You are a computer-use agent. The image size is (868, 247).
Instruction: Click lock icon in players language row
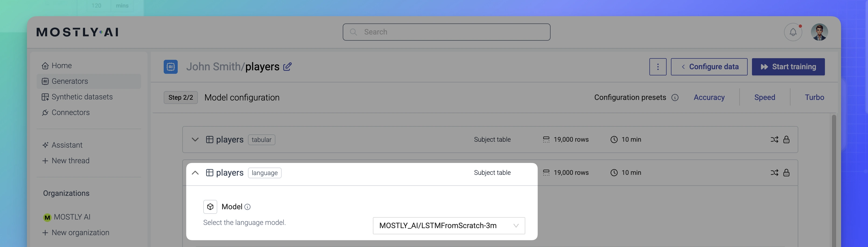(786, 173)
